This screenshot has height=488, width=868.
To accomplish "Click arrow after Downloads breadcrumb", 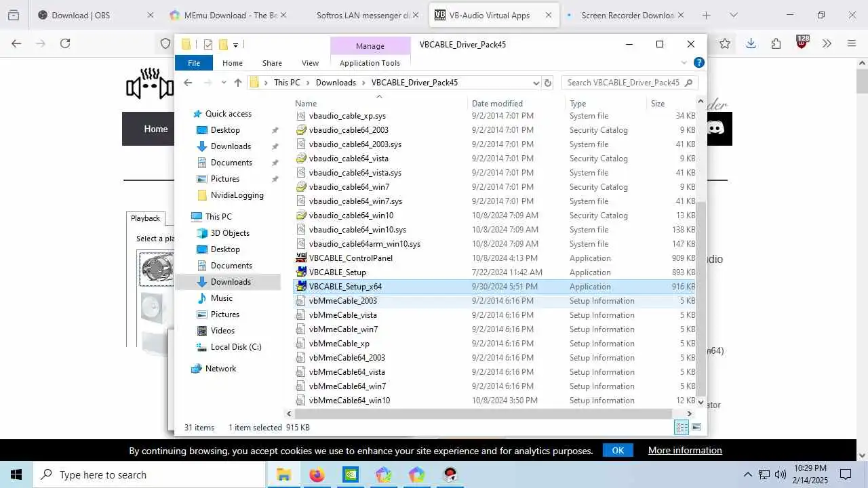I will [x=363, y=83].
